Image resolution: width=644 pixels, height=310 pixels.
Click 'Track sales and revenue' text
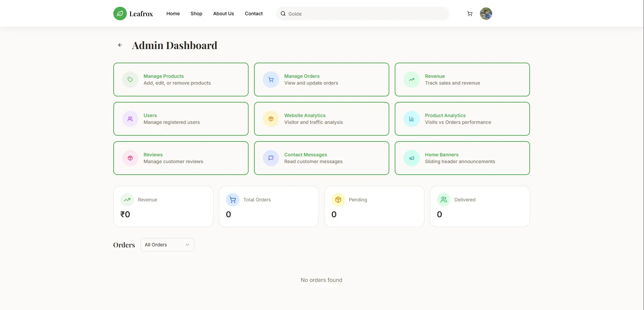coord(453,83)
